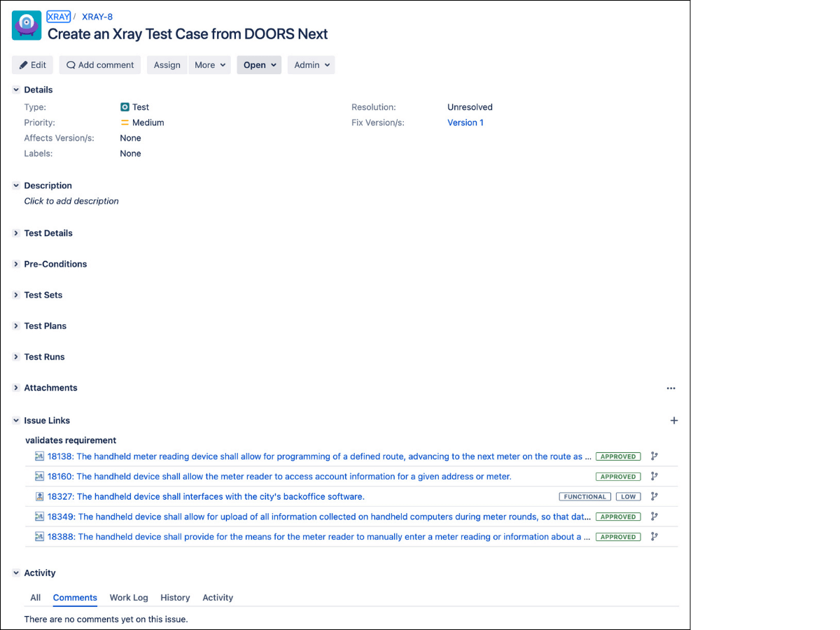The width and height of the screenshot is (840, 630).
Task: Switch to the All activity tab
Action: [36, 598]
